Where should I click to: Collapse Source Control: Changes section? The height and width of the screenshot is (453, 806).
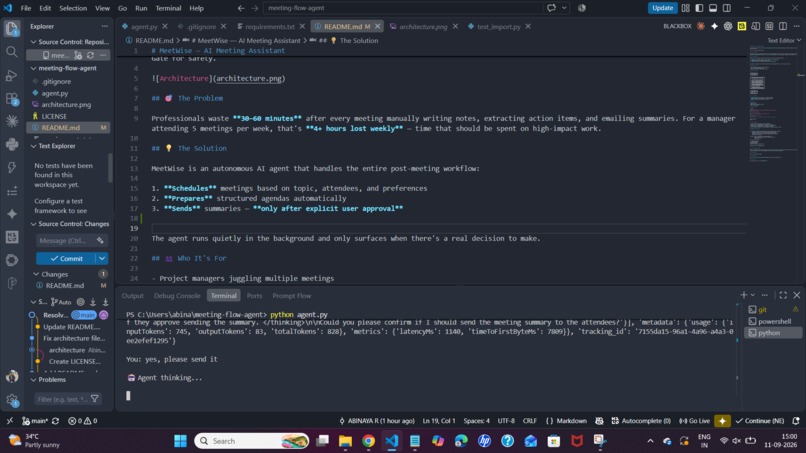click(33, 224)
